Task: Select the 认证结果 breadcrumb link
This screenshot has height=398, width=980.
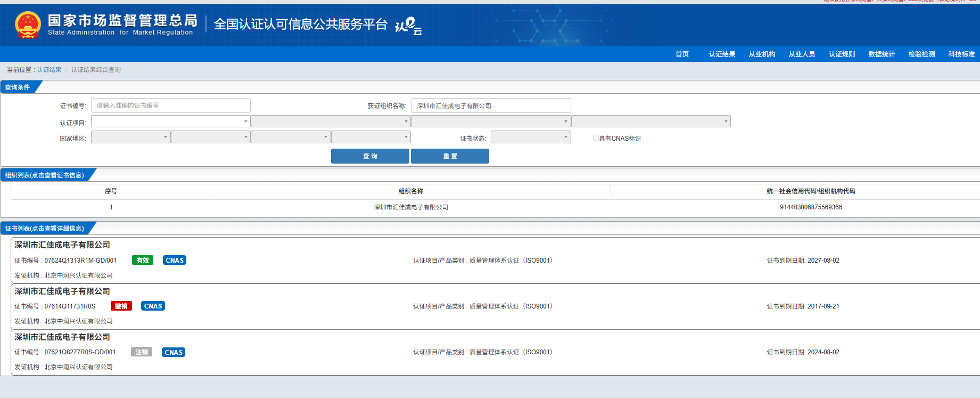Action: pos(49,70)
